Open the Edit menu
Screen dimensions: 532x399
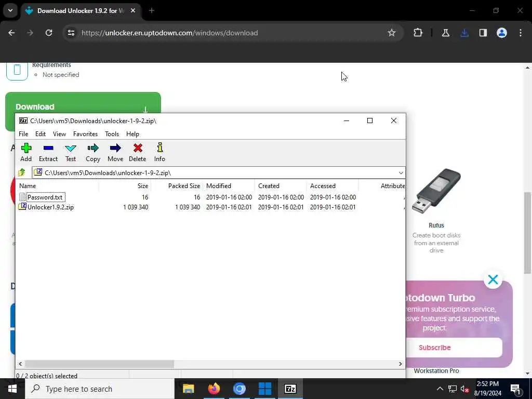(x=41, y=134)
